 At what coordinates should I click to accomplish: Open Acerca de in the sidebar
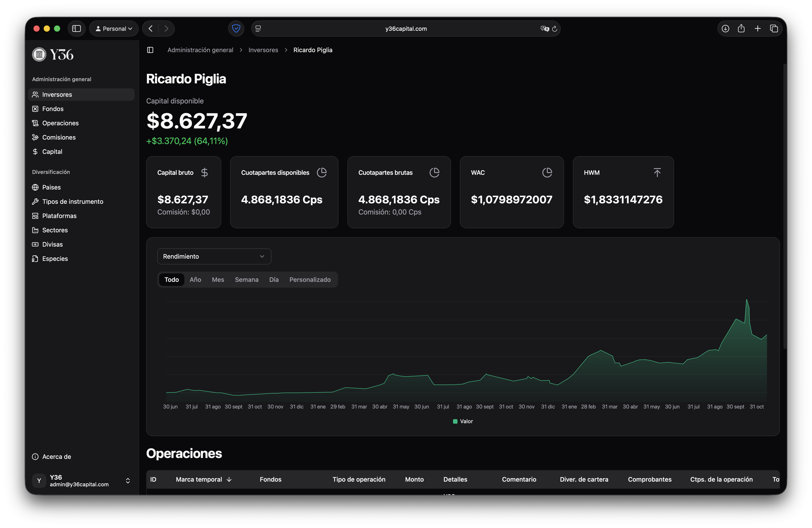(x=56, y=457)
